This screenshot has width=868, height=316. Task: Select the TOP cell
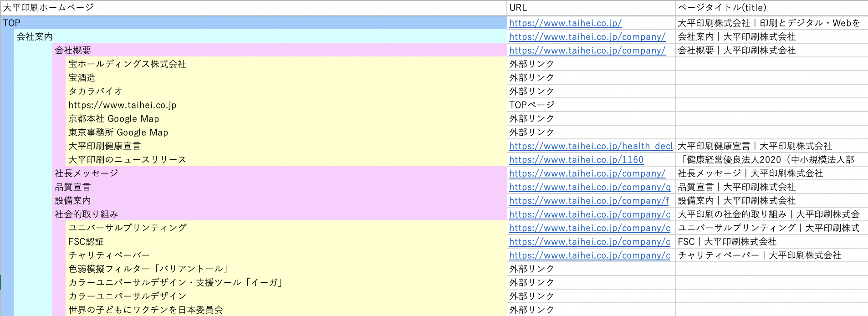(254, 23)
